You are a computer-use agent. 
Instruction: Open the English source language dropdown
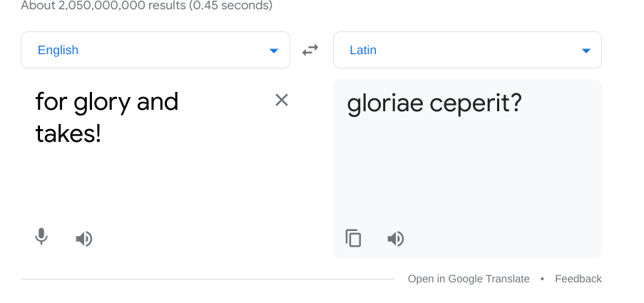(x=155, y=50)
